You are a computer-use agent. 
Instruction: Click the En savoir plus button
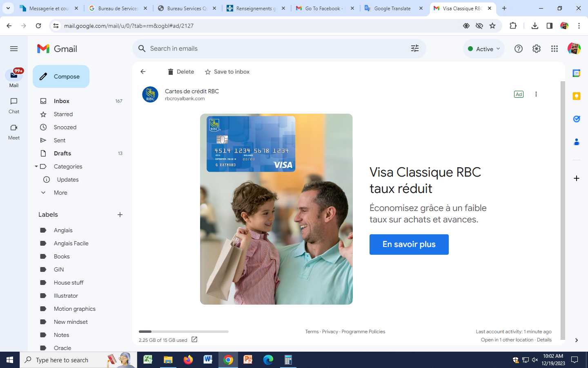point(409,245)
